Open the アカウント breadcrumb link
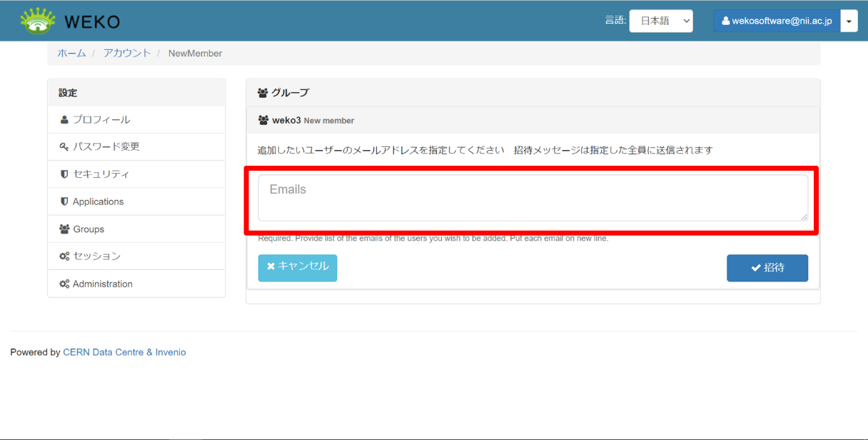Image resolution: width=868 pixels, height=440 pixels. [x=127, y=54]
